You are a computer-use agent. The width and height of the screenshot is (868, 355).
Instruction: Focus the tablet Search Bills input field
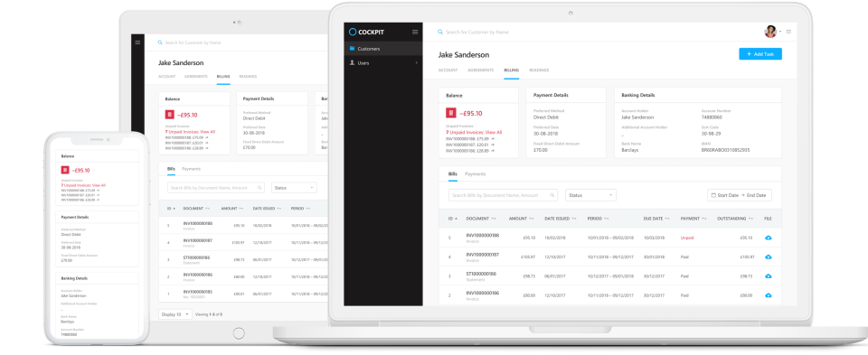tap(216, 188)
